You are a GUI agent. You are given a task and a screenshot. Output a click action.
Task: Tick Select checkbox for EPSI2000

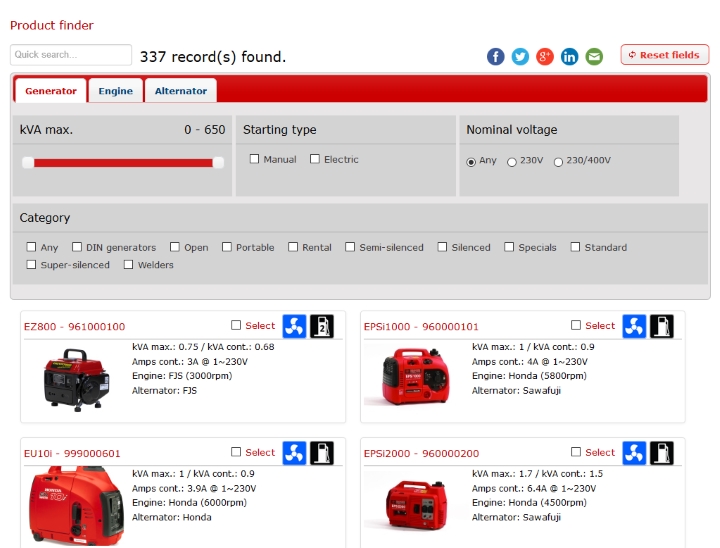tap(576, 452)
